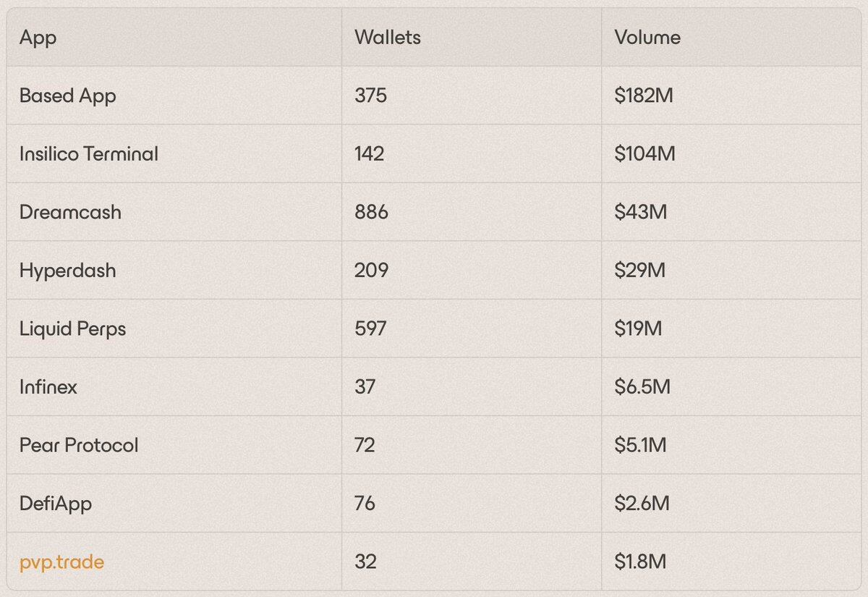The width and height of the screenshot is (868, 597).
Task: Select the Hyperdash row name
Action: pos(67,271)
